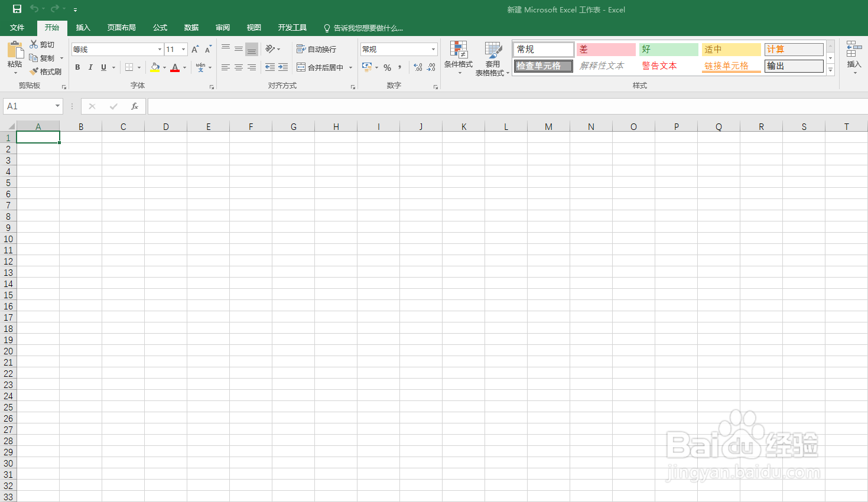The height and width of the screenshot is (502, 868).
Task: Toggle top align for cell
Action: coord(226,49)
